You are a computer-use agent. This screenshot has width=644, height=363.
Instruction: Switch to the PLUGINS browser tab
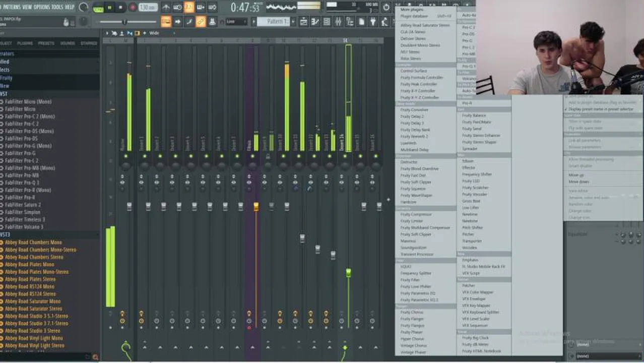[25, 43]
